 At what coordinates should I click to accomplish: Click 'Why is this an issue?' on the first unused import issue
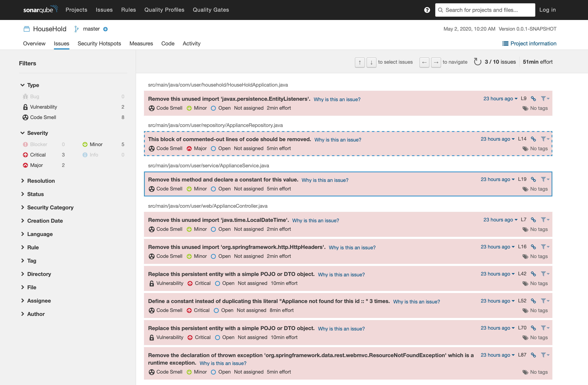click(337, 99)
